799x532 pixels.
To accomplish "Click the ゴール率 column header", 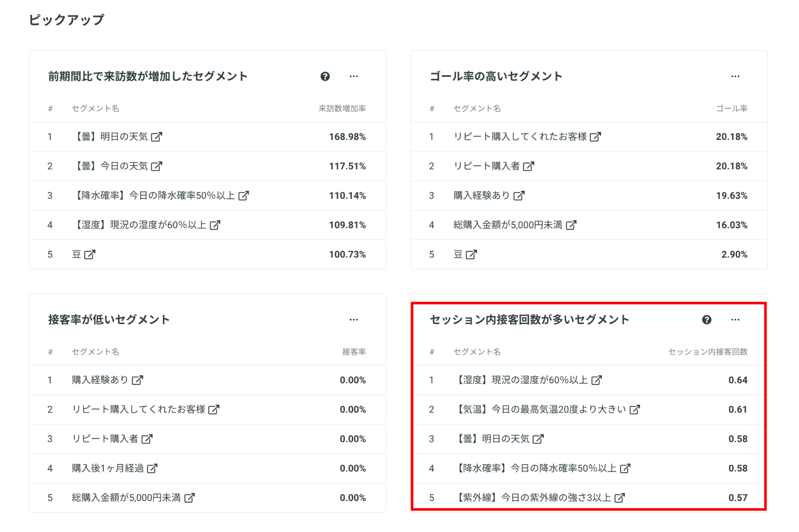I will pyautogui.click(x=732, y=109).
